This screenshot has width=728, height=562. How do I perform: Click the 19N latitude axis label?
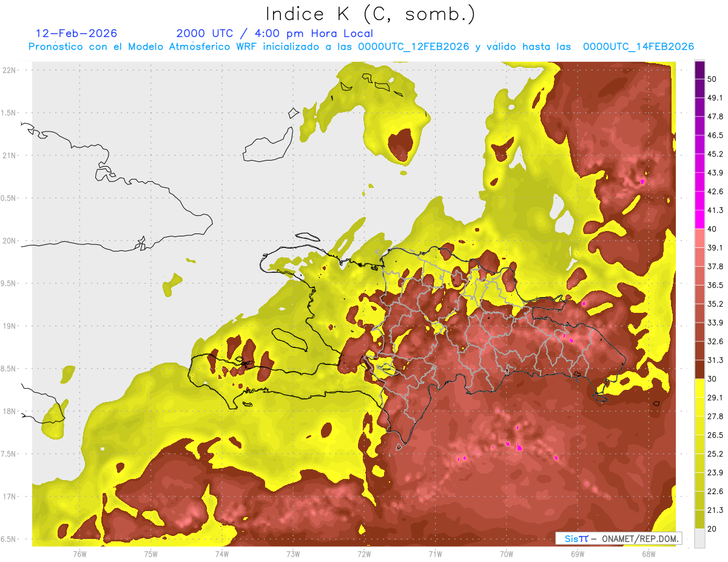10,326
